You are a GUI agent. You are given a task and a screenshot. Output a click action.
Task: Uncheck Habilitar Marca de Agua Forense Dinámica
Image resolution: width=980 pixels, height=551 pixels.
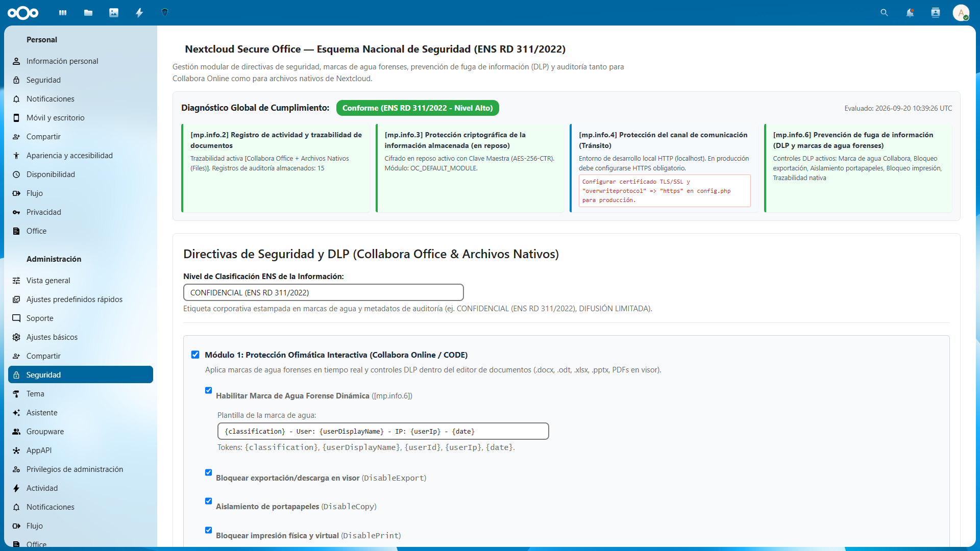208,390
